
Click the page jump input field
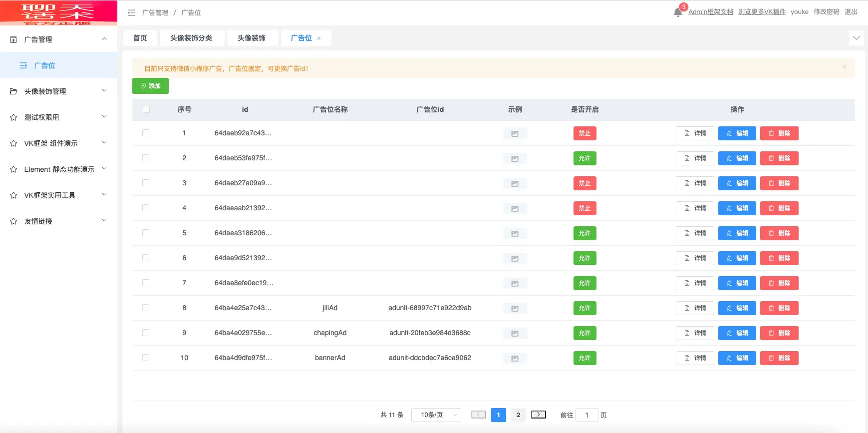coord(586,415)
